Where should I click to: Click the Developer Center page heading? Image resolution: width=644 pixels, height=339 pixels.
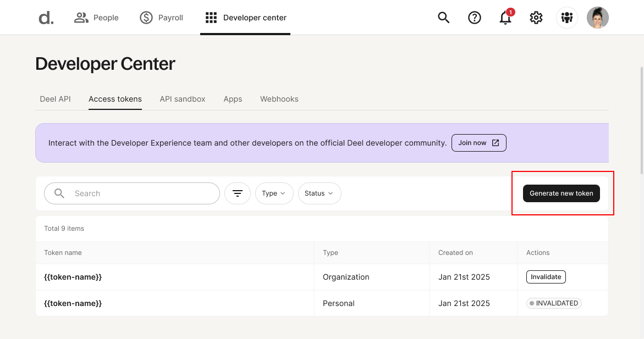coord(105,64)
